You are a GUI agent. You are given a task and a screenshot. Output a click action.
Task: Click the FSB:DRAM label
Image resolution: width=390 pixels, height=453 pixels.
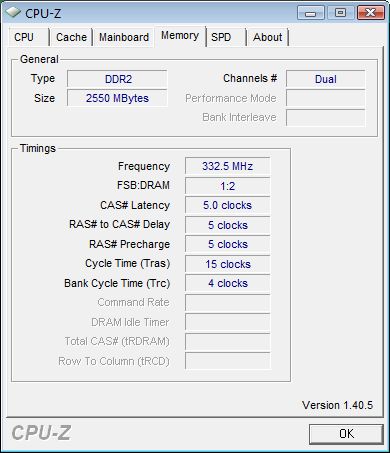tap(143, 185)
